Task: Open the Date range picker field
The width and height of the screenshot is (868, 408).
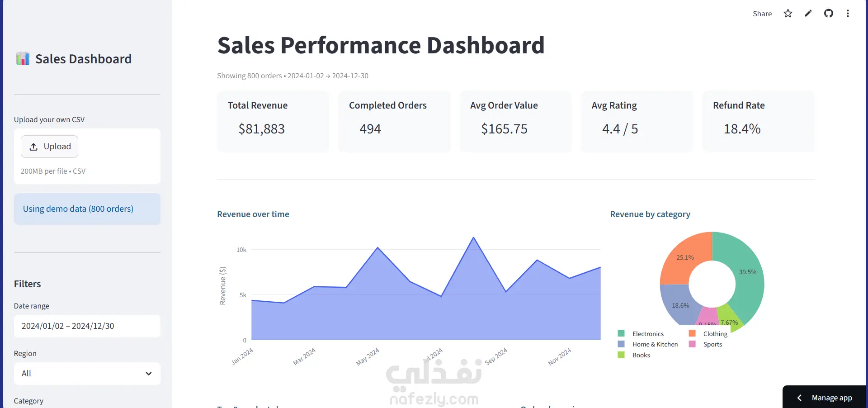Action: coord(87,326)
